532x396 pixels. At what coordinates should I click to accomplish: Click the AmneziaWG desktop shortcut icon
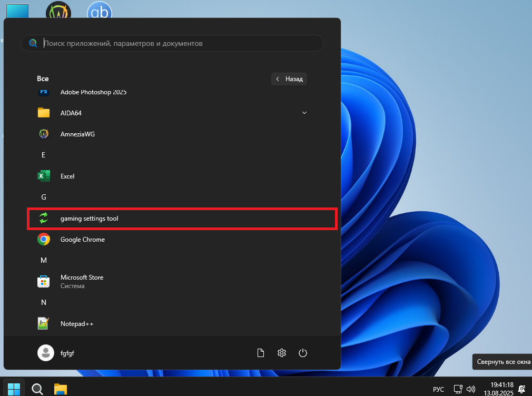[x=58, y=10]
